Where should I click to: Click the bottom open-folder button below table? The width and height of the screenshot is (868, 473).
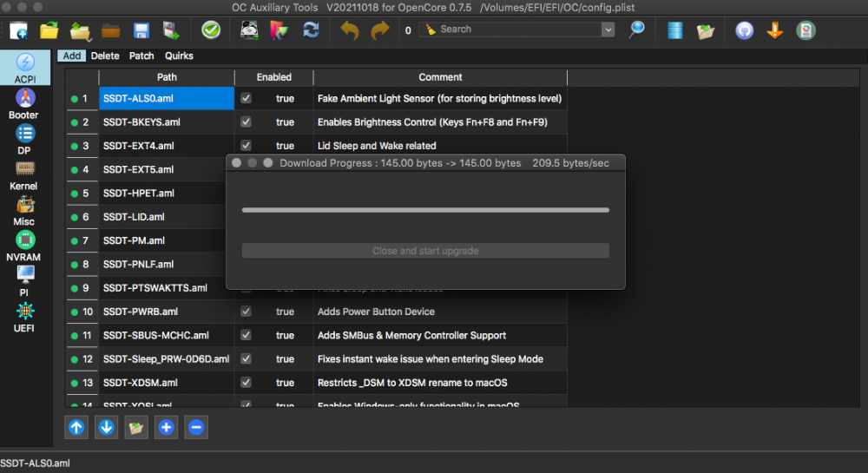tap(136, 427)
